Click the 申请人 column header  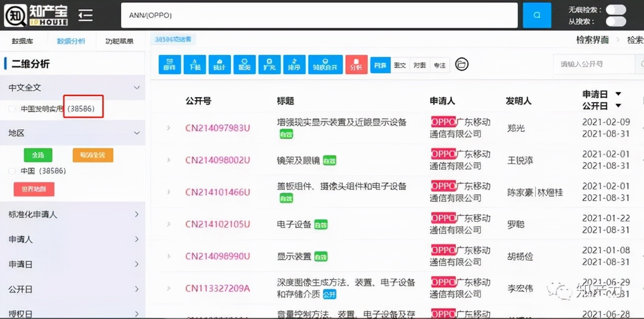[442, 101]
